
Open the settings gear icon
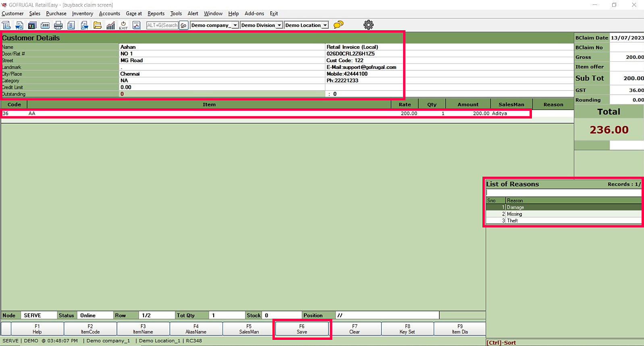coord(368,25)
